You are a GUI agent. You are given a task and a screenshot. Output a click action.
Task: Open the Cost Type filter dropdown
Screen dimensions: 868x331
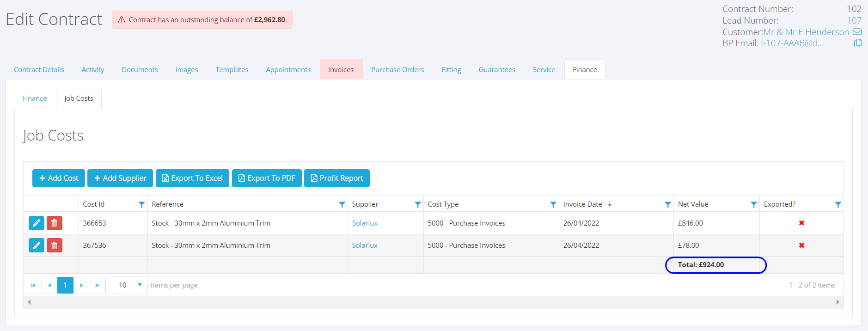click(x=553, y=204)
